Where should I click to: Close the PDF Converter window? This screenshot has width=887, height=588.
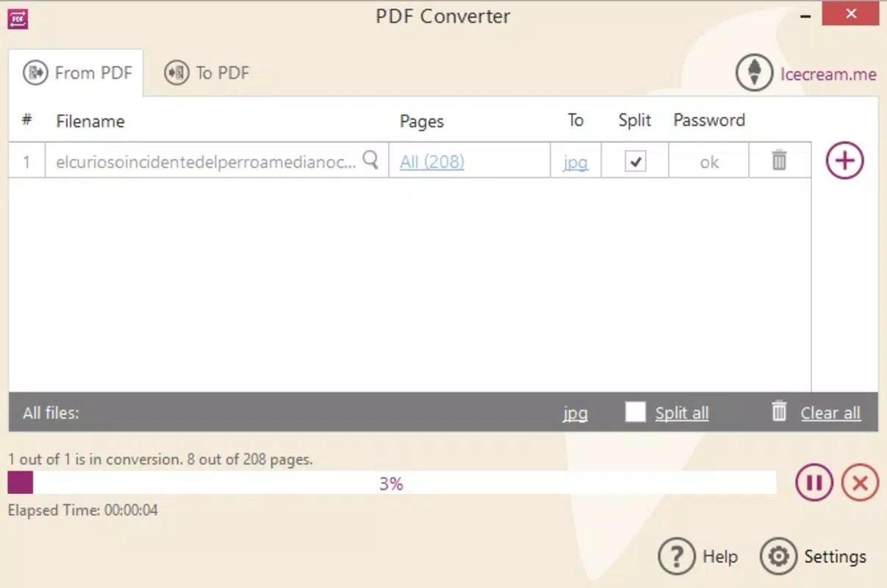click(x=852, y=14)
